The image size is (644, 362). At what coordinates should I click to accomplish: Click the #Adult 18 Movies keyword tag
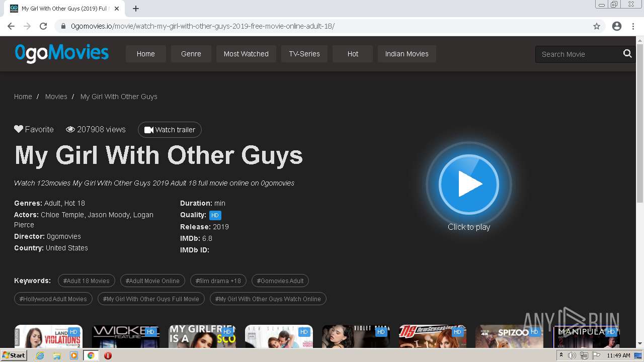[x=87, y=281]
